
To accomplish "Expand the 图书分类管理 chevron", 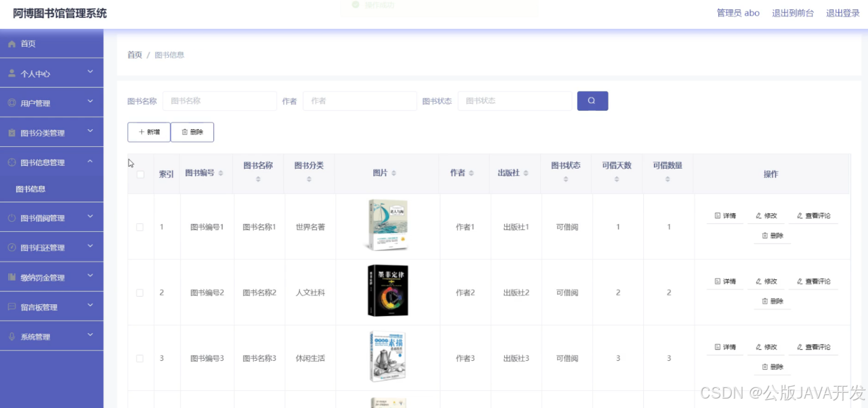I will coord(90,131).
